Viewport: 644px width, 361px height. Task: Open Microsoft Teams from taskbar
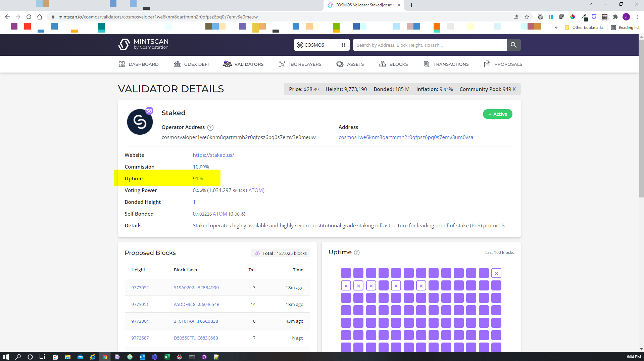coord(154,357)
